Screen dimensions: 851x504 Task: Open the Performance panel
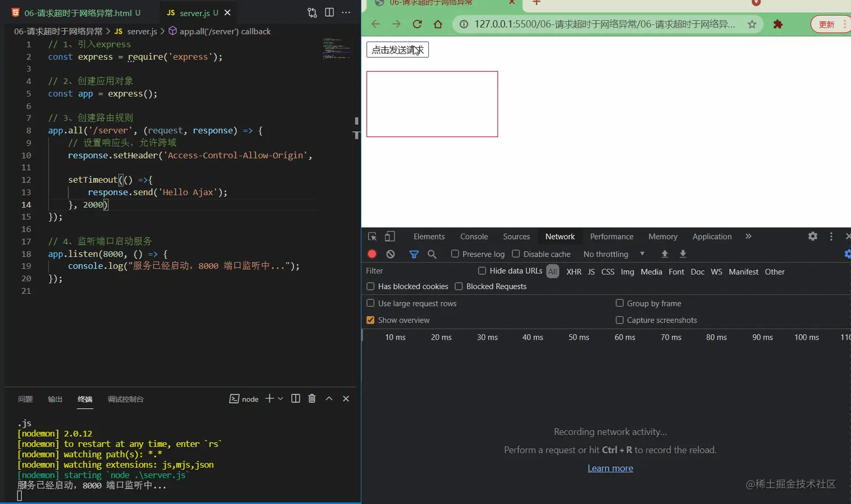612,236
